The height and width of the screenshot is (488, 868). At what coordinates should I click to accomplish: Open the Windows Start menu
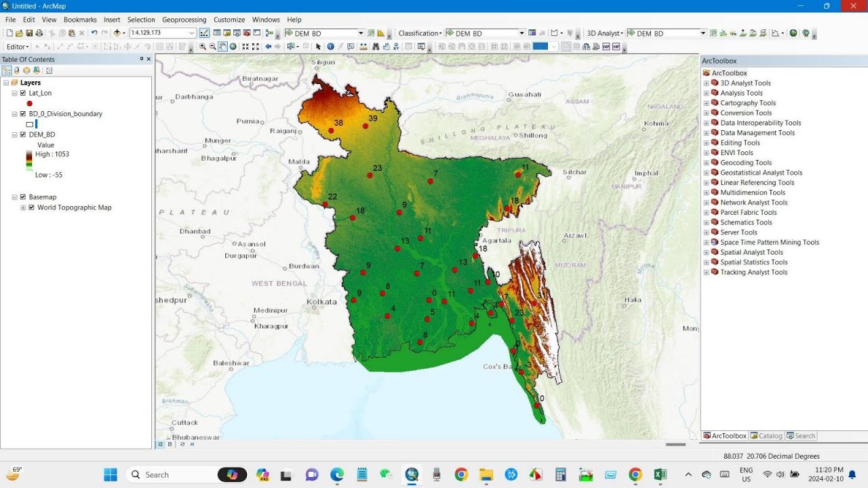pyautogui.click(x=111, y=474)
